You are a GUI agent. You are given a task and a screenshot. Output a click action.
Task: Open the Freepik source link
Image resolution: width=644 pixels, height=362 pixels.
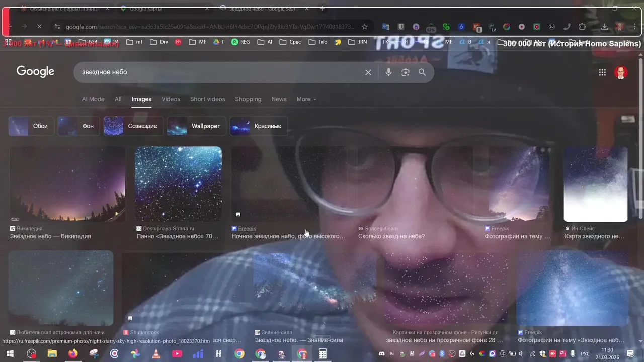click(247, 228)
